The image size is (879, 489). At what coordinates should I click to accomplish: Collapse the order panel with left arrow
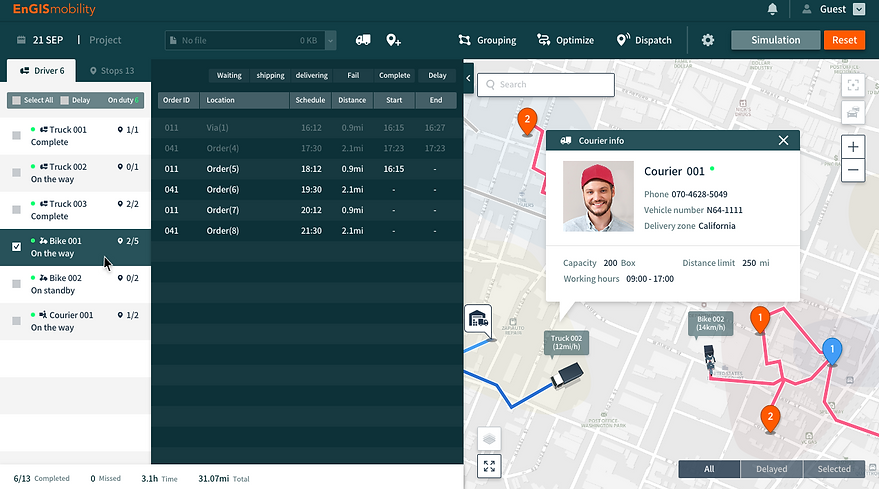[x=469, y=77]
